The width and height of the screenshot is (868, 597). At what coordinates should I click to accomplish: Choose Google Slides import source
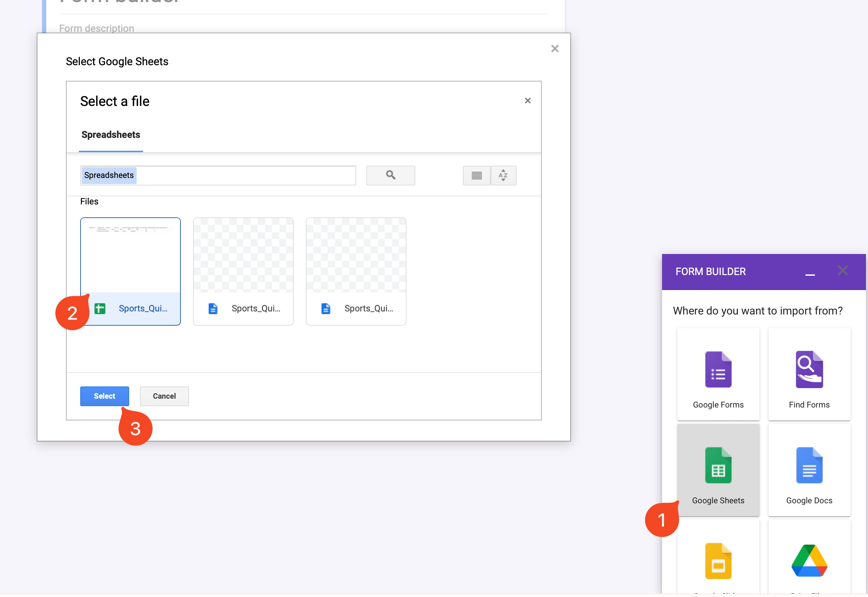(x=718, y=561)
